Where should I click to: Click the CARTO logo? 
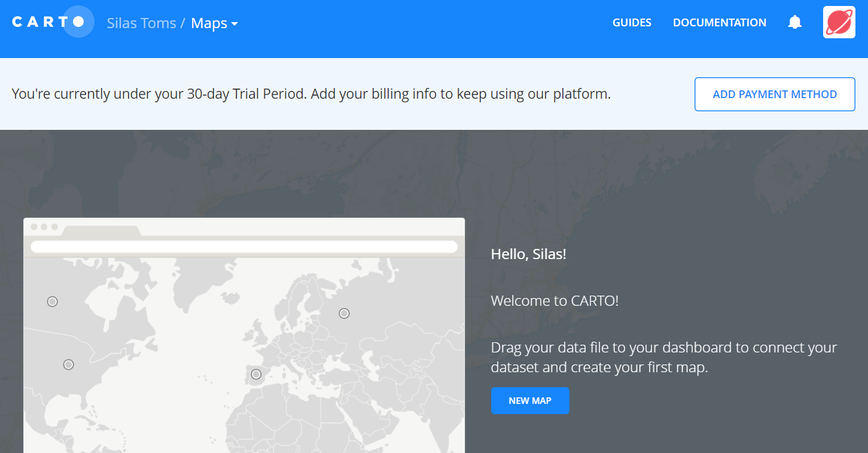click(50, 22)
